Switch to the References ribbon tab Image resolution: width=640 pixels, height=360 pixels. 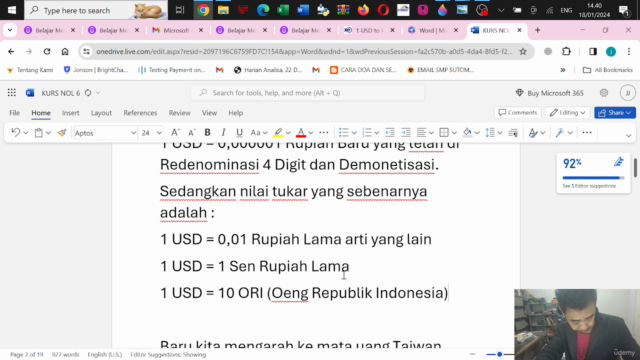coord(140,113)
